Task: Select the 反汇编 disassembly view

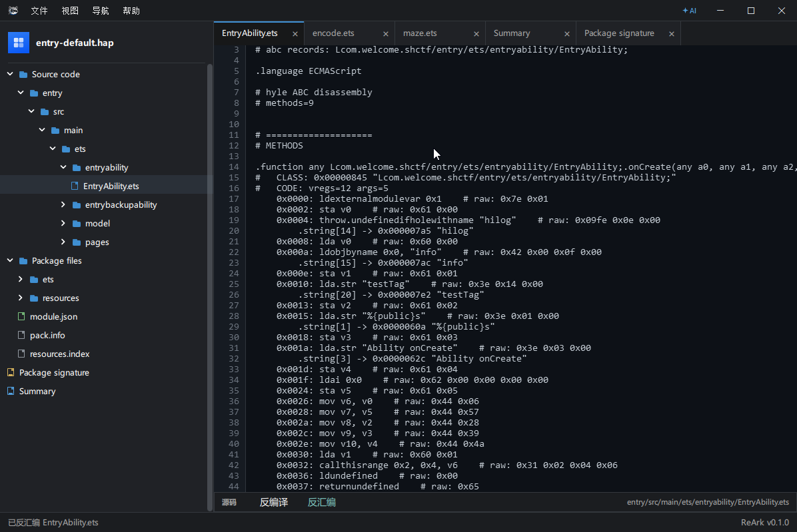Action: (x=322, y=503)
